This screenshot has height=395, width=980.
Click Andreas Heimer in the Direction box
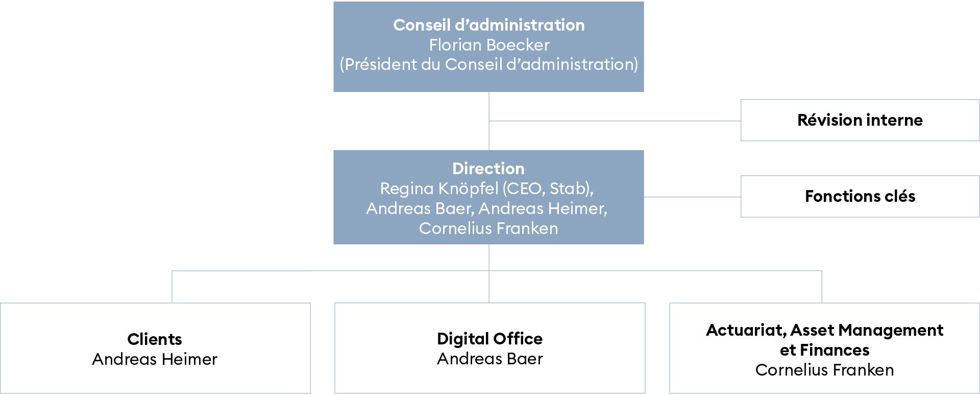pos(542,208)
